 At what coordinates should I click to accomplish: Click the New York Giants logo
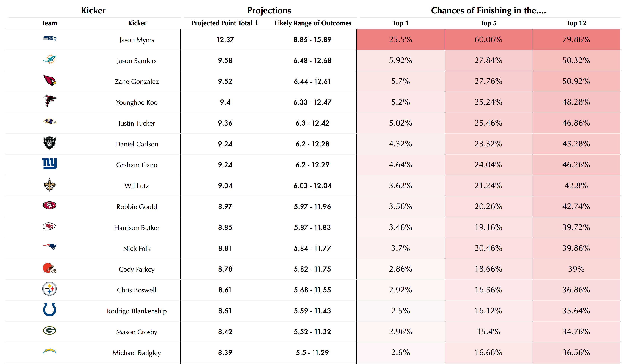49,164
